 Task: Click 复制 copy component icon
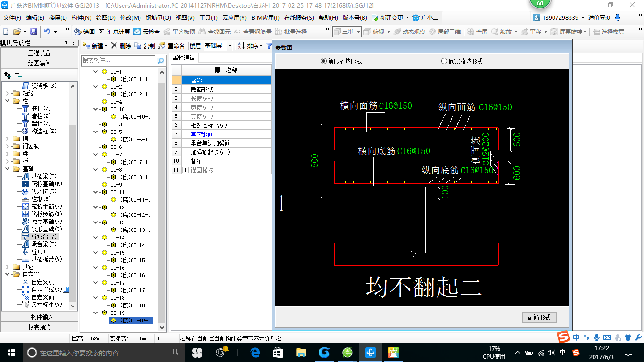coord(145,46)
